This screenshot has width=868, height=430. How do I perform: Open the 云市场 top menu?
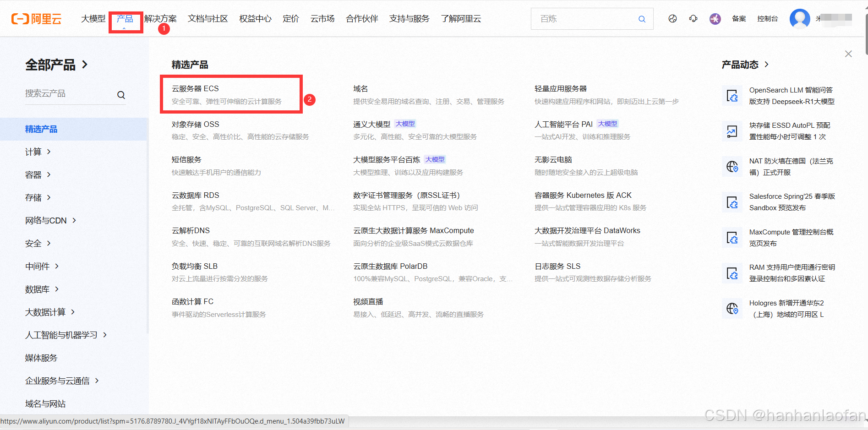click(x=322, y=19)
